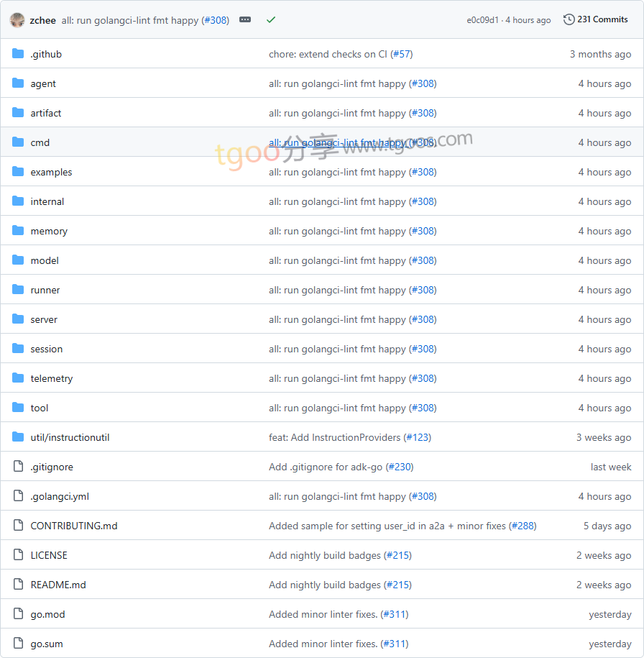The width and height of the screenshot is (644, 658).
Task: Click the .github folder icon
Action: pyautogui.click(x=18, y=54)
